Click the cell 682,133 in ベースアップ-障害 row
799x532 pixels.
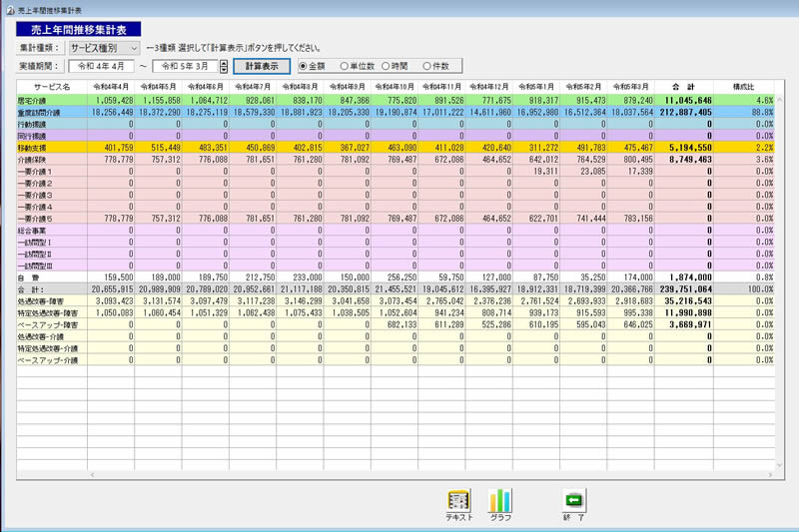[x=395, y=324]
